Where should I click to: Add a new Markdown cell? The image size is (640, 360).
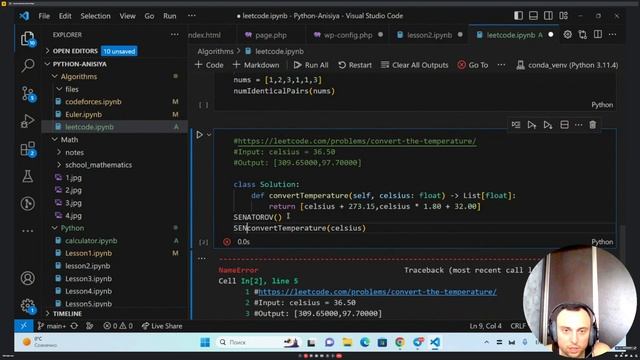pos(256,65)
